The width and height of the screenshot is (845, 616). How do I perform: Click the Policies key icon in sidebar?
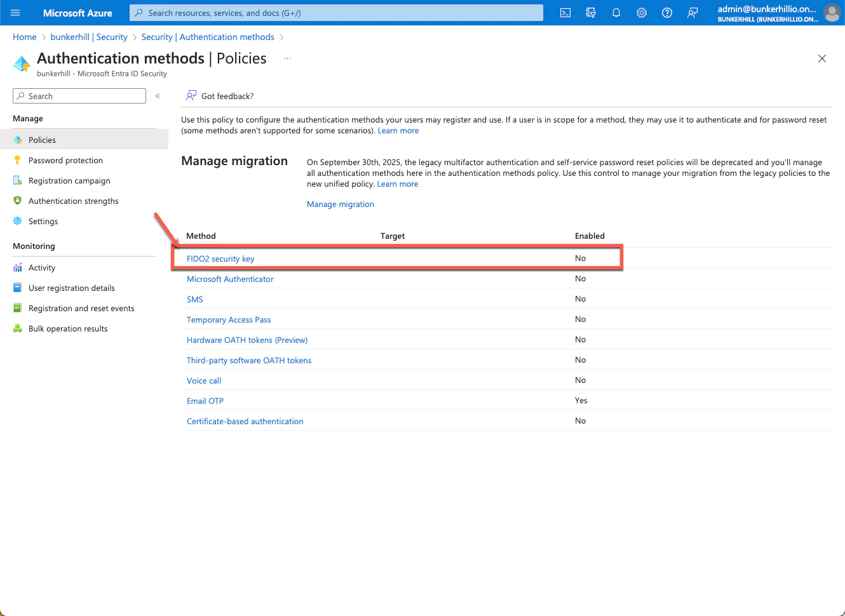18,140
